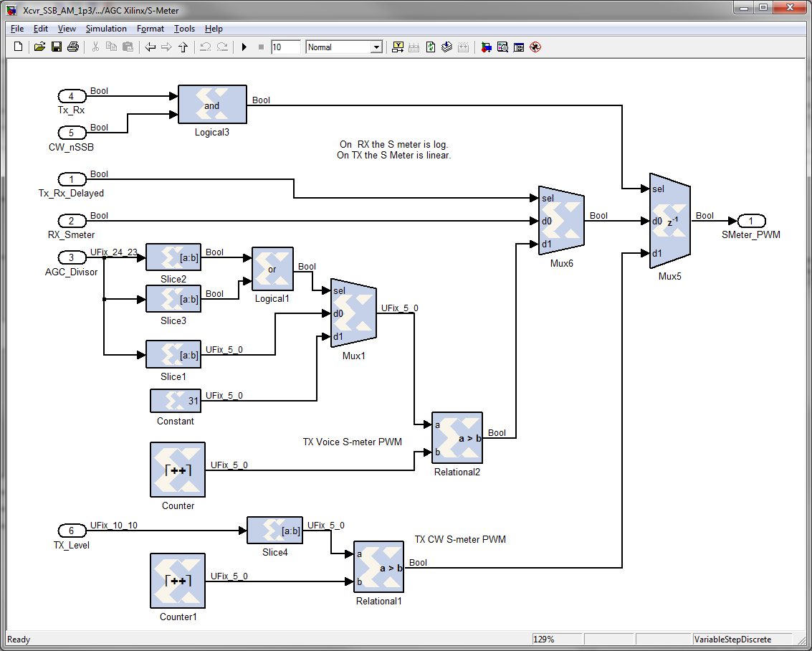
Task: Open an existing model file
Action: (x=38, y=47)
